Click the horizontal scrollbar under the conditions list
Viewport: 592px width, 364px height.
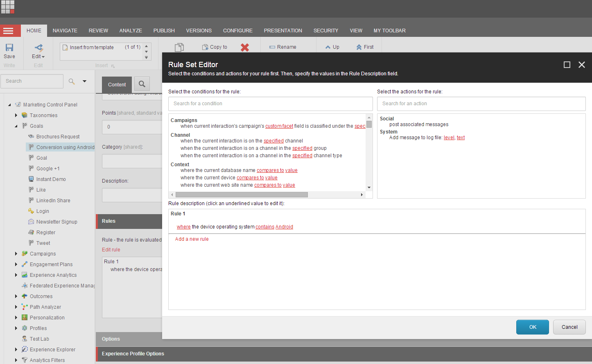240,194
